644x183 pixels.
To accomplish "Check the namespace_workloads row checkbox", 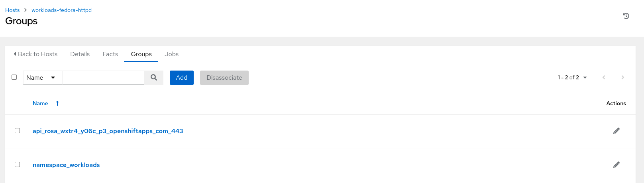I will tap(18, 165).
